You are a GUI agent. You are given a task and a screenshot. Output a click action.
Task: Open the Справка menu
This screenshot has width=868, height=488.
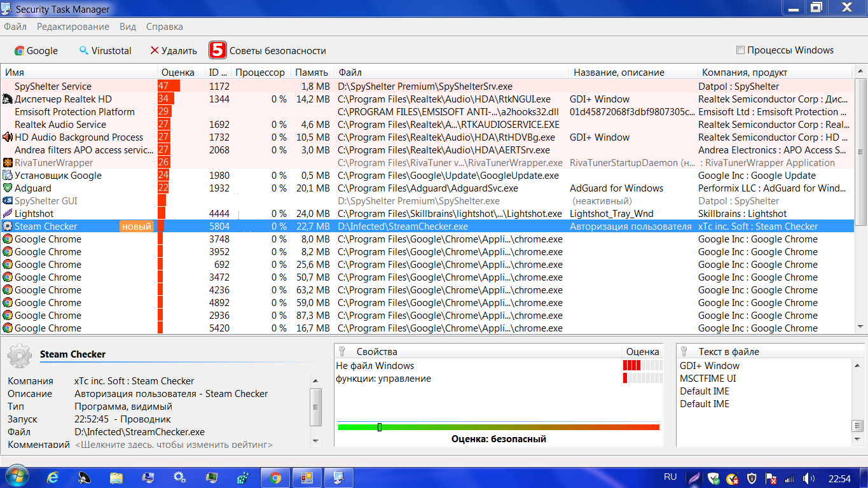(x=165, y=27)
